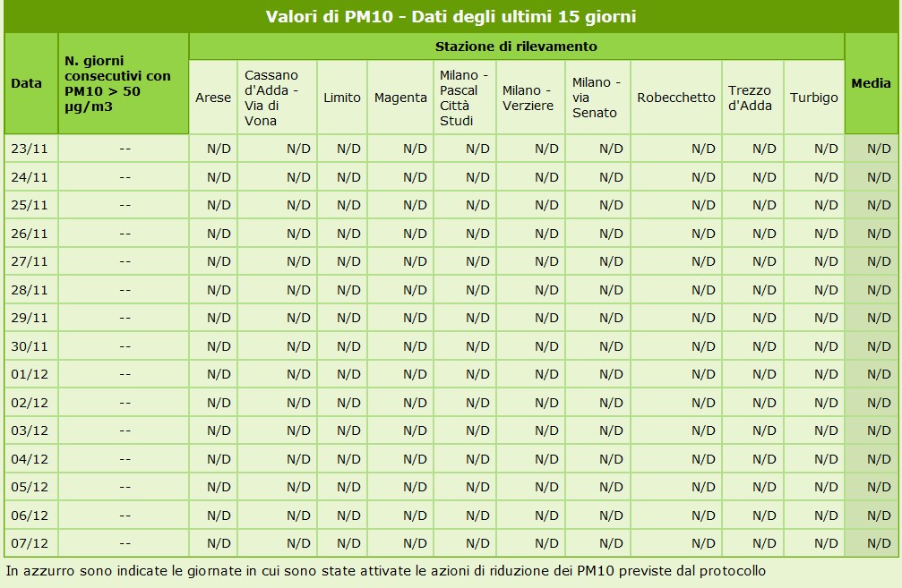This screenshot has height=588, width=902.
Task: Click the table title Valori di PM10
Action: (451, 17)
